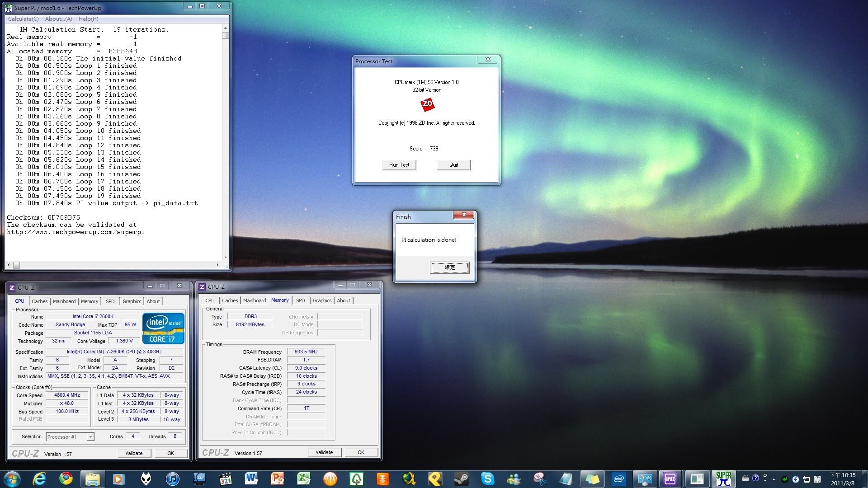Open Processor #1 selection dropdown

[70, 436]
